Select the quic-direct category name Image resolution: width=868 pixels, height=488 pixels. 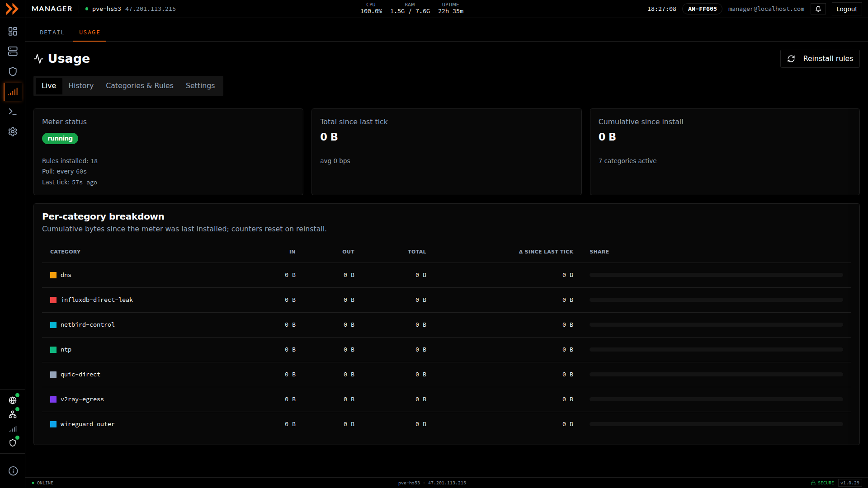click(x=80, y=375)
